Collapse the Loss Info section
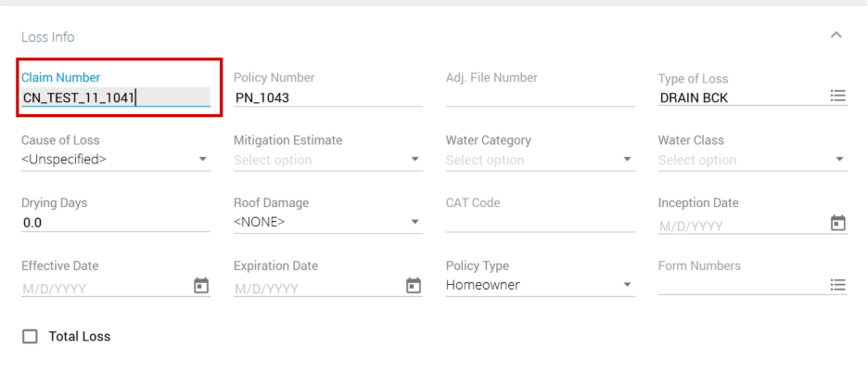 (836, 35)
